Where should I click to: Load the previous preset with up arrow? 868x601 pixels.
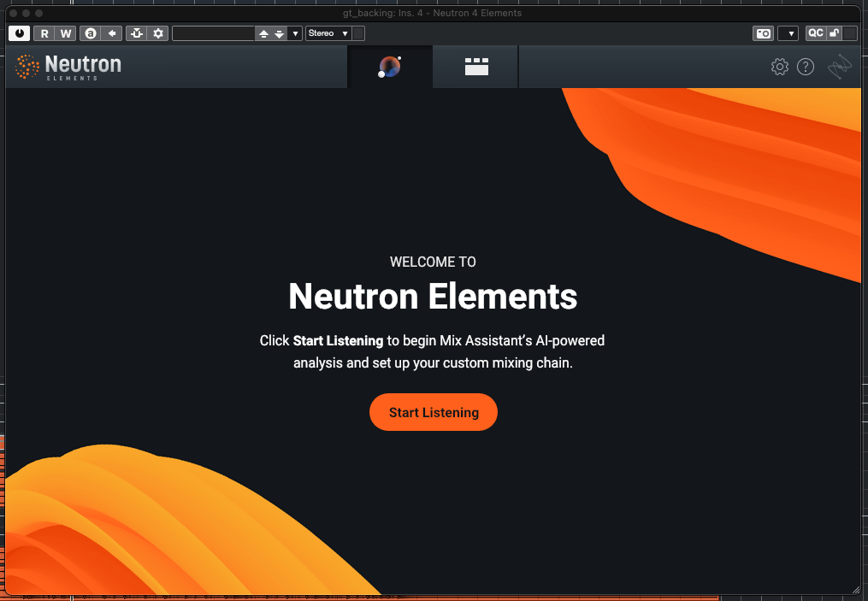pyautogui.click(x=263, y=33)
